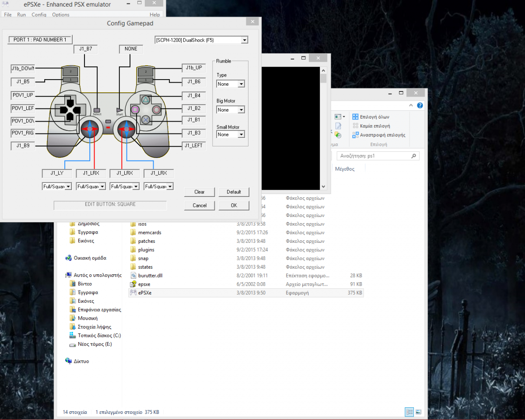Open the Rumble Type dropdown
Image resolution: width=525 pixels, height=420 pixels.
tap(241, 84)
